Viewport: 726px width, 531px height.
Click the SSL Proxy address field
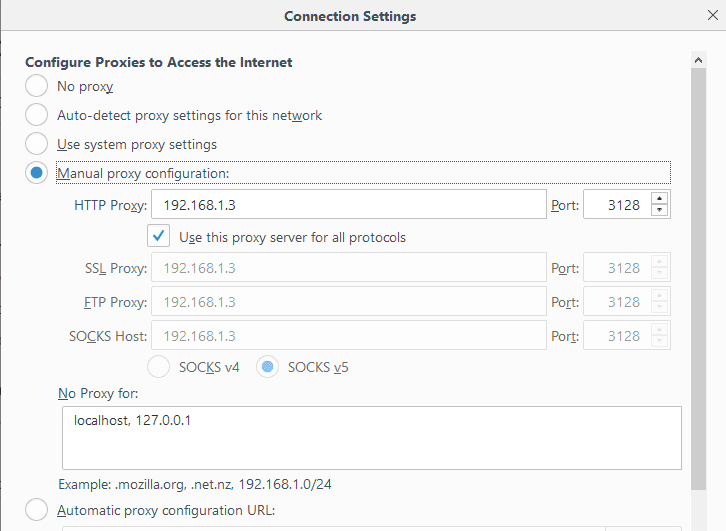point(349,268)
